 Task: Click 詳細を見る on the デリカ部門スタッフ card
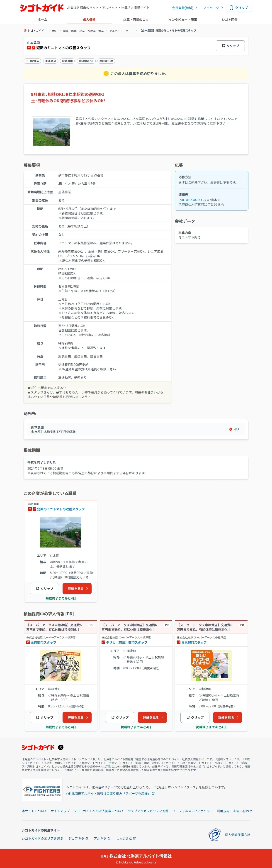152,717
